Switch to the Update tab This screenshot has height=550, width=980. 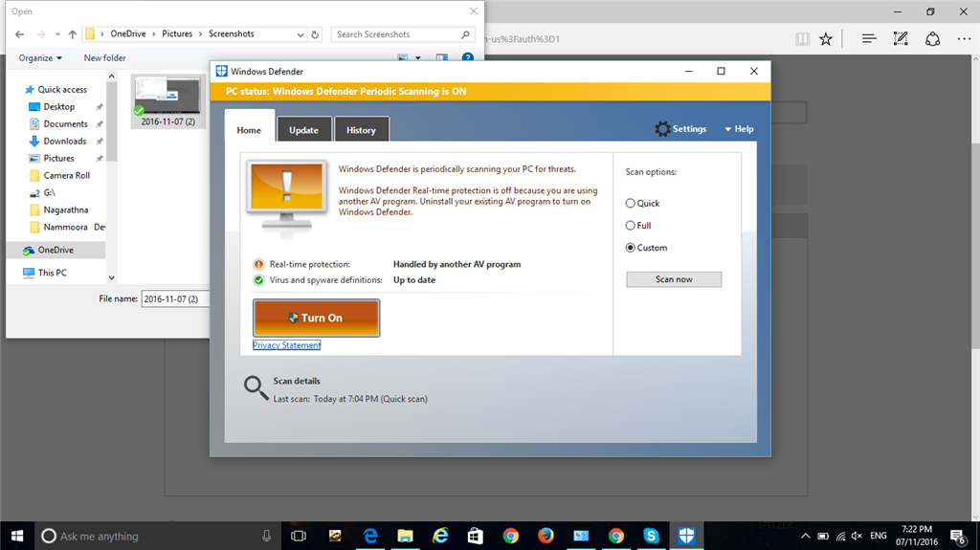click(x=303, y=130)
